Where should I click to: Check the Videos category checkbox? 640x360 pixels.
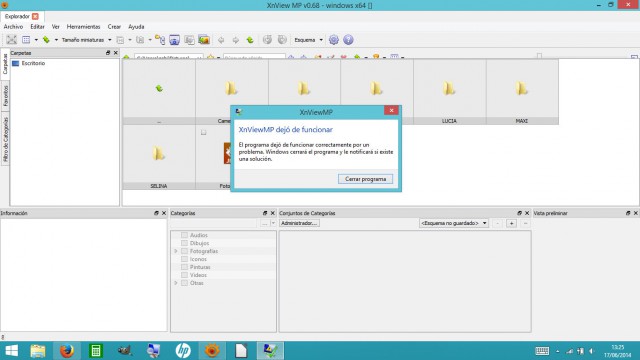[184, 275]
